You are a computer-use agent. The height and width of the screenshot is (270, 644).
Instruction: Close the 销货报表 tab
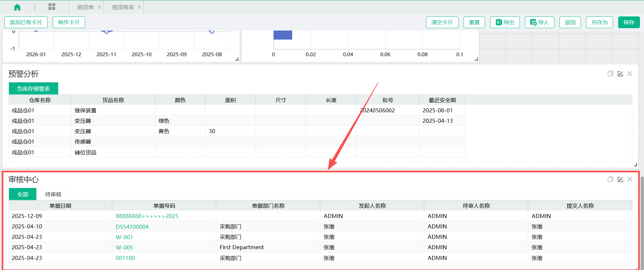[139, 7]
